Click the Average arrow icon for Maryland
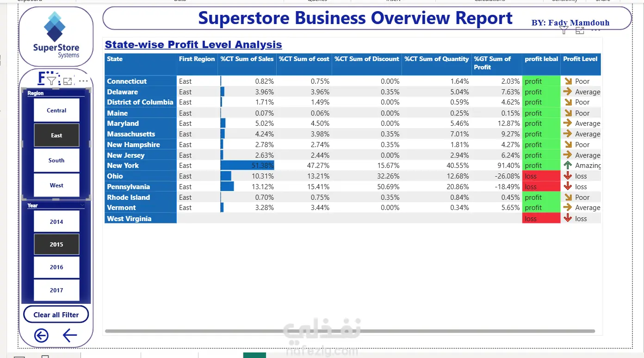 click(568, 123)
